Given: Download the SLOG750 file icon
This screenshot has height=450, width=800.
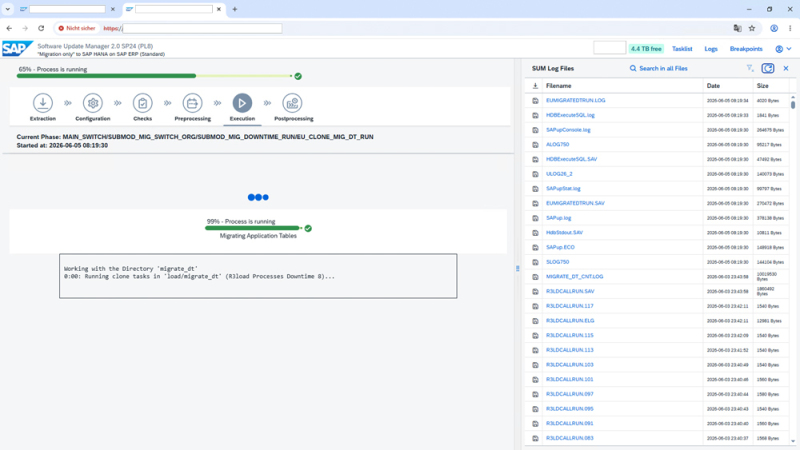Looking at the screenshot, I should pyautogui.click(x=535, y=262).
